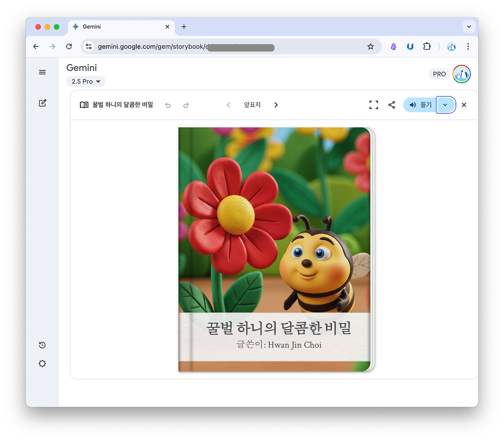Expand the listen options dropdown arrow
The image size is (504, 441).
click(x=446, y=105)
